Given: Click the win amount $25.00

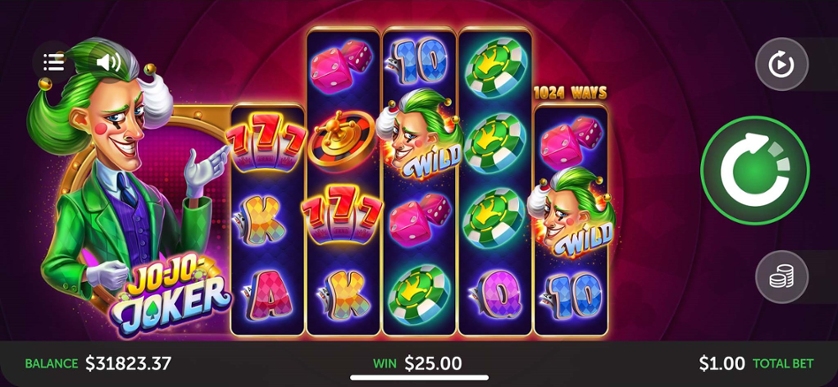Looking at the screenshot, I should point(433,363).
